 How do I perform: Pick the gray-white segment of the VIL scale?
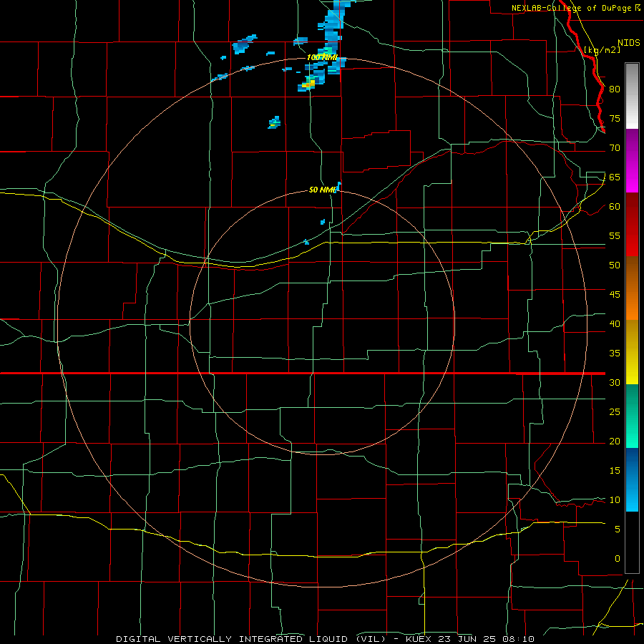coord(632,96)
